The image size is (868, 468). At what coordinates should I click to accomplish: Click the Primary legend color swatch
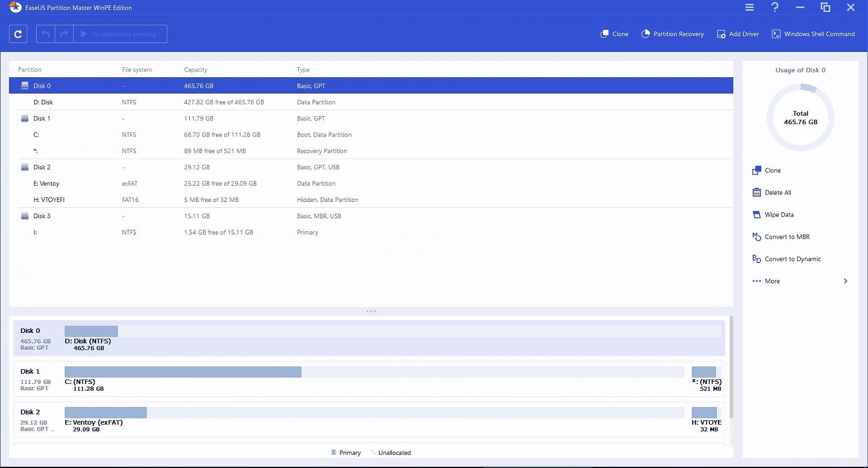tap(334, 452)
